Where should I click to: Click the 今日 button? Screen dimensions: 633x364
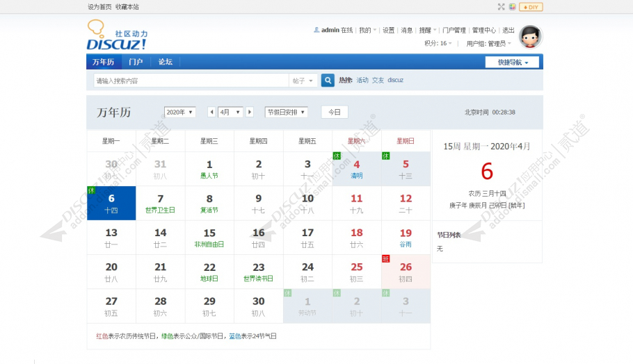pyautogui.click(x=335, y=112)
